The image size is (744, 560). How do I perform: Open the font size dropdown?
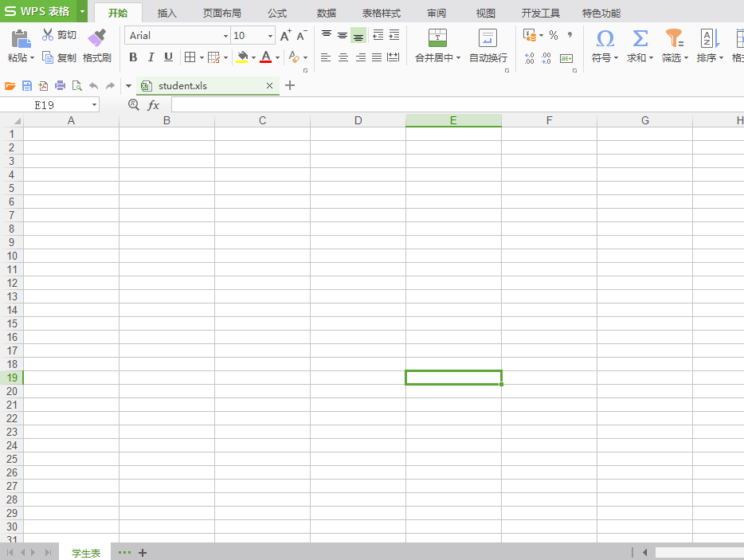(x=270, y=36)
